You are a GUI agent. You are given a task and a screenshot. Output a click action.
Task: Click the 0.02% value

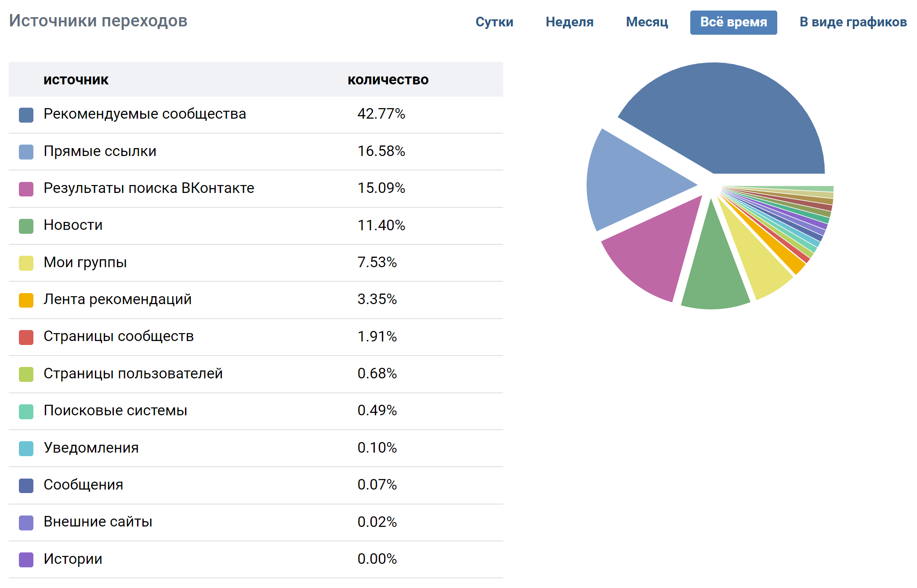(x=377, y=522)
